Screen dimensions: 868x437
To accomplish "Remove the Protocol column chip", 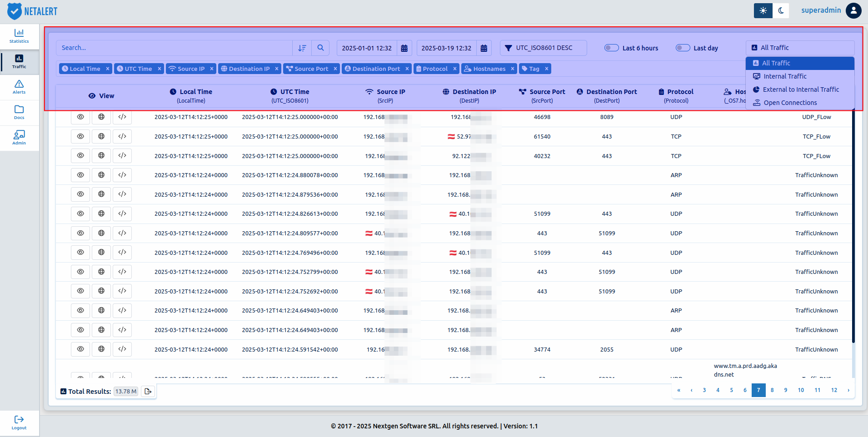I will point(455,69).
